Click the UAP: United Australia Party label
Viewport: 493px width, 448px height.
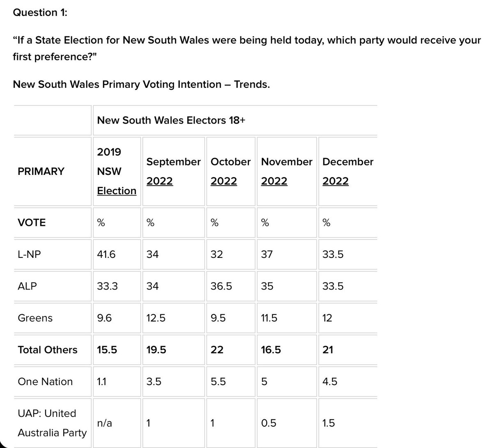tap(52, 423)
